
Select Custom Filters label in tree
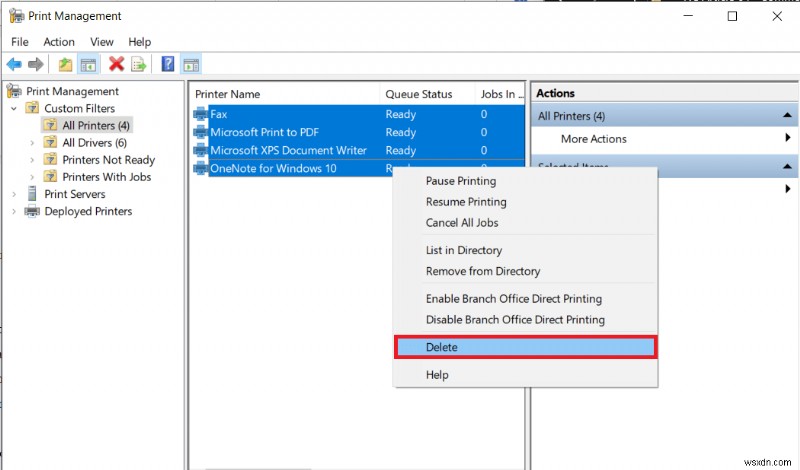click(x=80, y=108)
